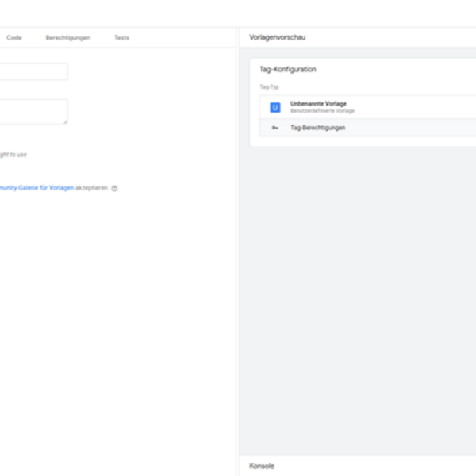This screenshot has width=476, height=476.
Task: Open Community-Galerie für Vorlagen link
Action: point(36,188)
